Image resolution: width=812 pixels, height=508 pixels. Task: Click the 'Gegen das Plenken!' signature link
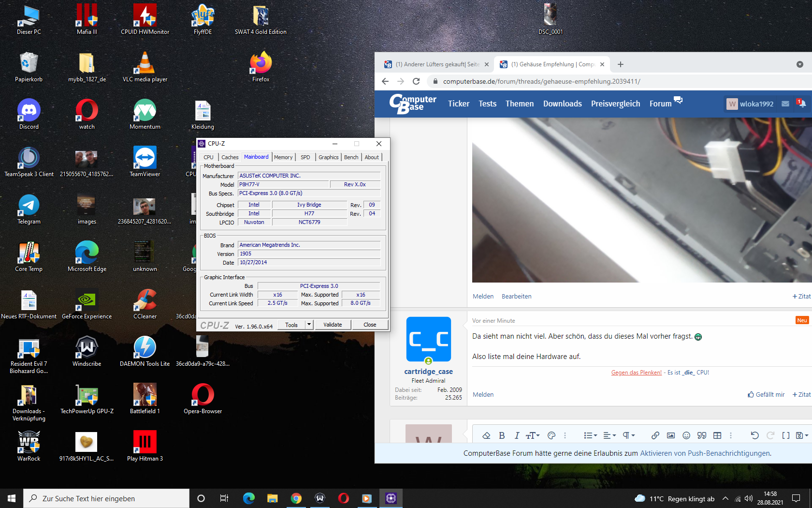pyautogui.click(x=637, y=373)
